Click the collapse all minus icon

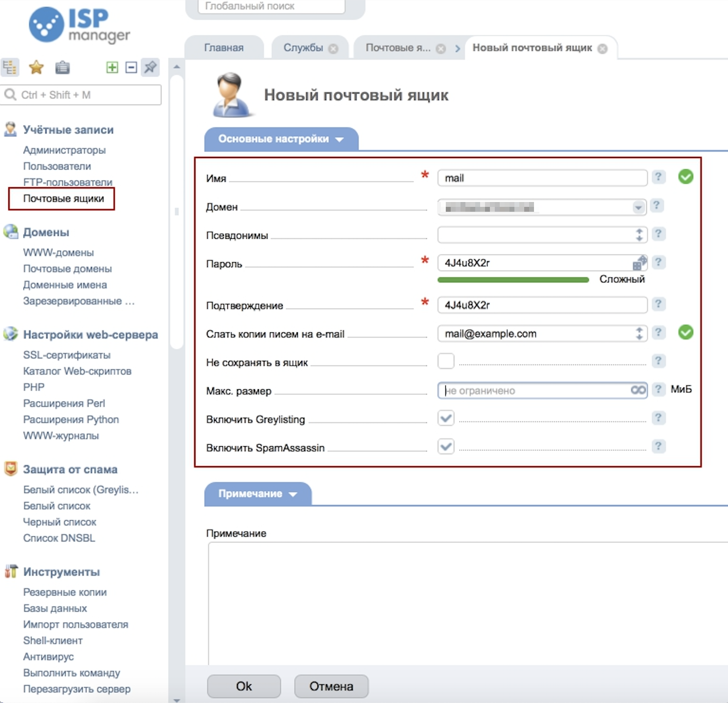pos(131,67)
